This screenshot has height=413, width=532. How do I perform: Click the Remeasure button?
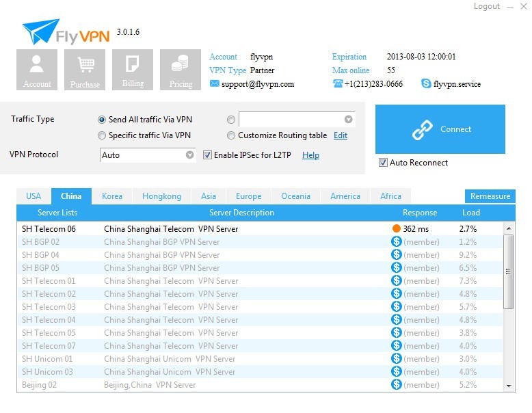[x=490, y=196]
